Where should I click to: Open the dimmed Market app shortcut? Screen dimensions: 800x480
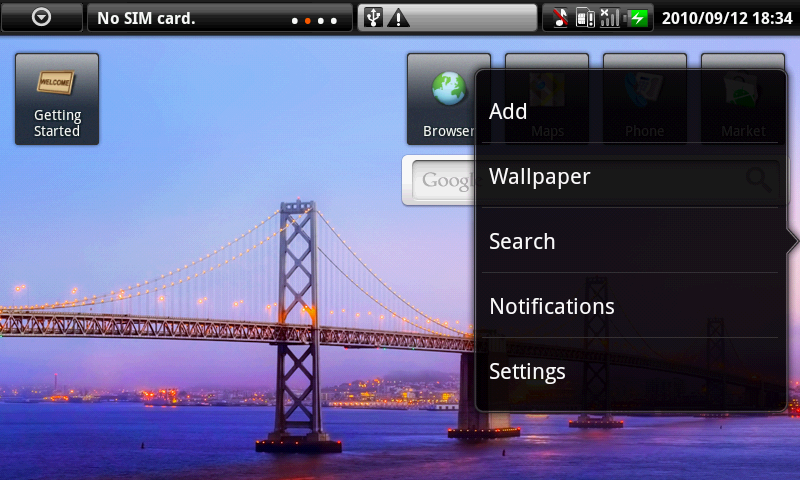[743, 99]
